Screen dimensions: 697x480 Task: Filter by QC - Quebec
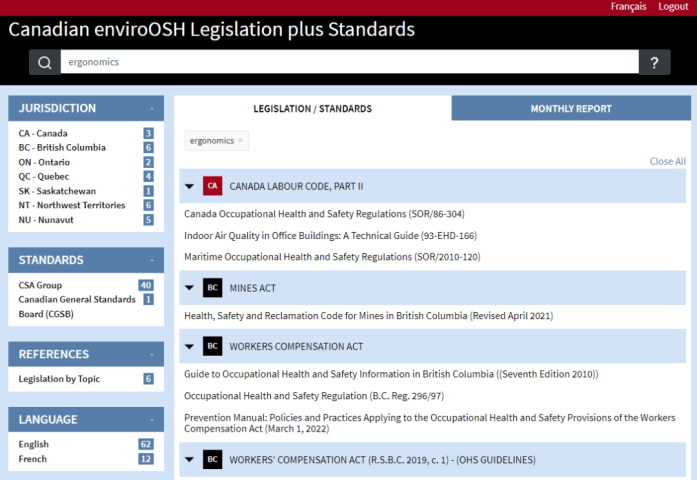(x=44, y=176)
